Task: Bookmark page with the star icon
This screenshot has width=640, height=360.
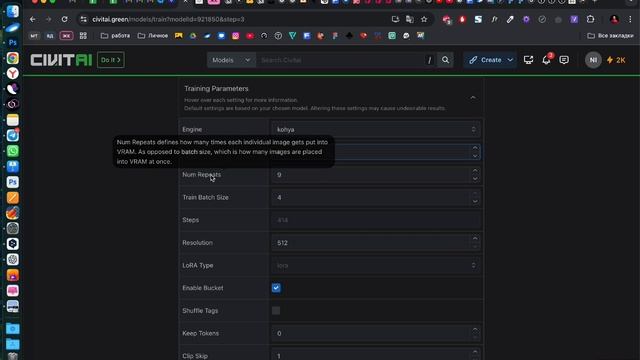Action: tap(424, 19)
